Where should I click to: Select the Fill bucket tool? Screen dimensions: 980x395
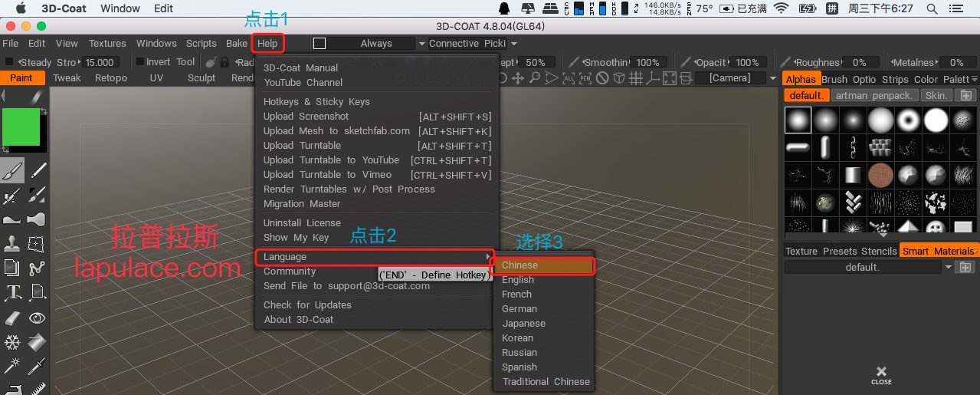pyautogui.click(x=37, y=341)
